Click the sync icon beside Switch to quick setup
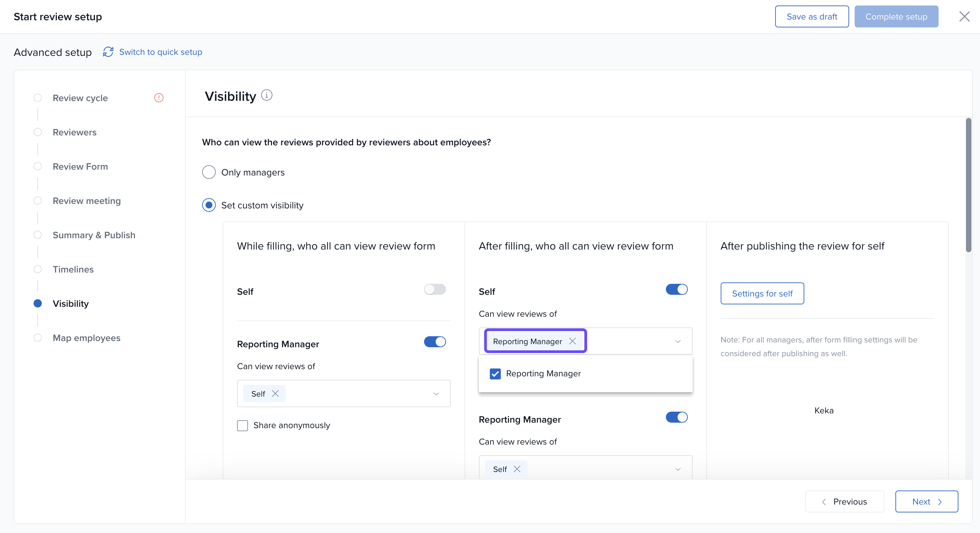Viewport: 980px width, 533px height. coord(108,52)
